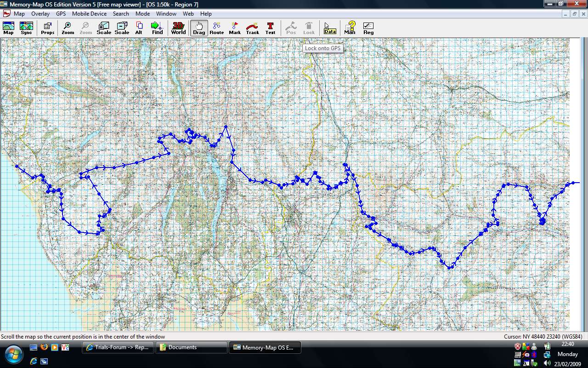Click the Memory-Map application icon beside Map menu
Image resolution: width=588 pixels, height=368 pixels.
tap(6, 13)
